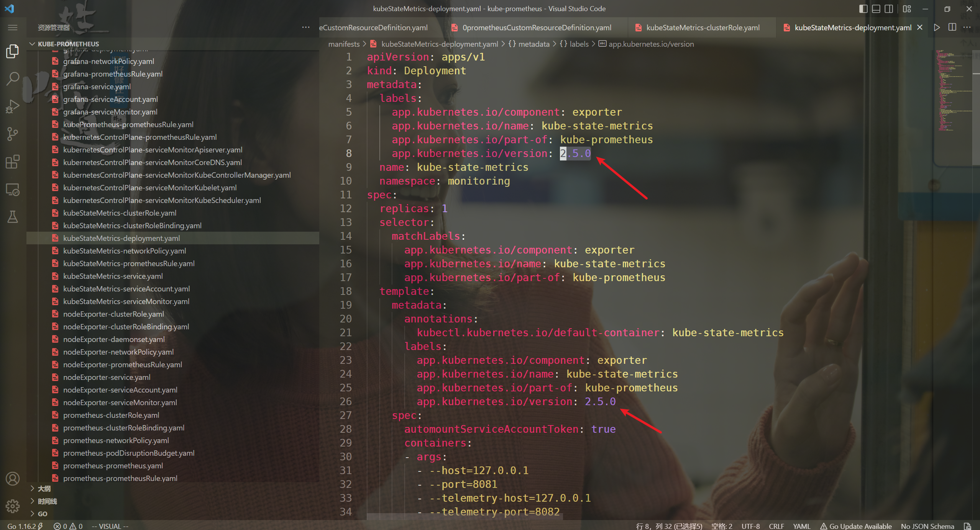This screenshot has height=530, width=980.
Task: Click the VS Code logo icon
Action: click(x=9, y=8)
